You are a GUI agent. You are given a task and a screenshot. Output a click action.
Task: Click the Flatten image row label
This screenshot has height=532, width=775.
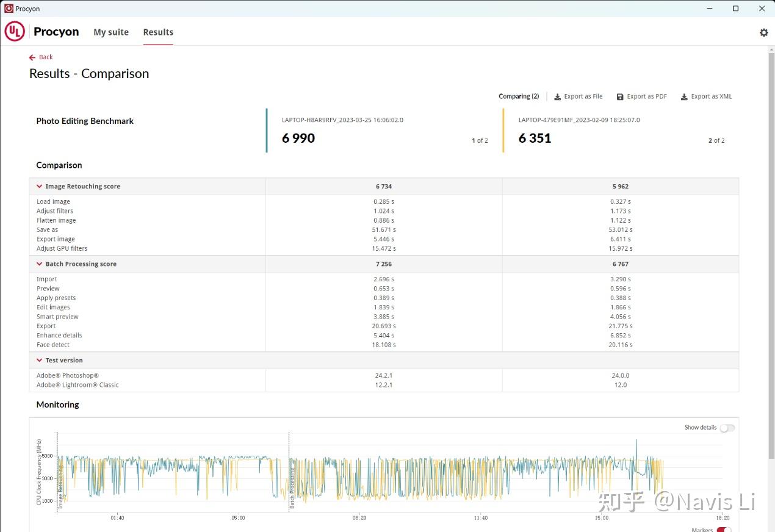click(56, 221)
